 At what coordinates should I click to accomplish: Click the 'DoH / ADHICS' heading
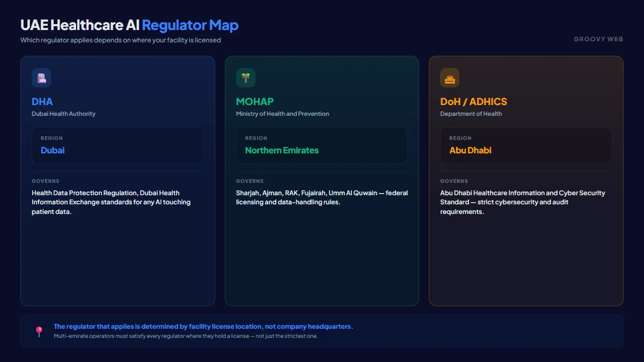pos(473,101)
